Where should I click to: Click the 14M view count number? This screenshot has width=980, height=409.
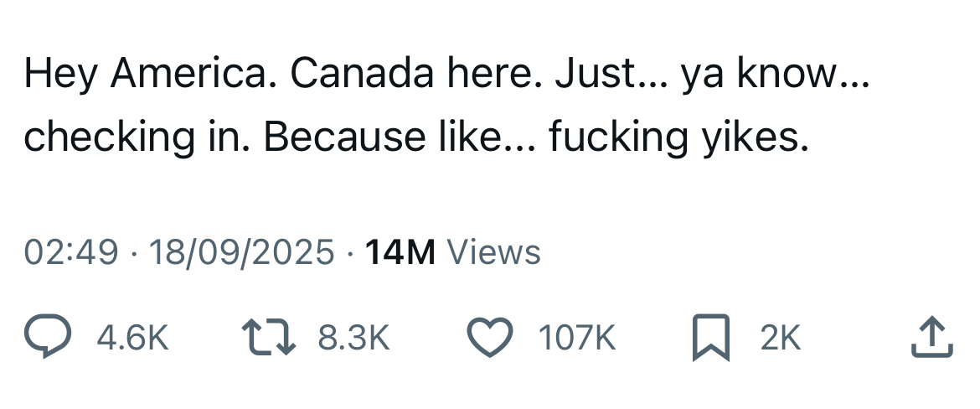point(400,252)
